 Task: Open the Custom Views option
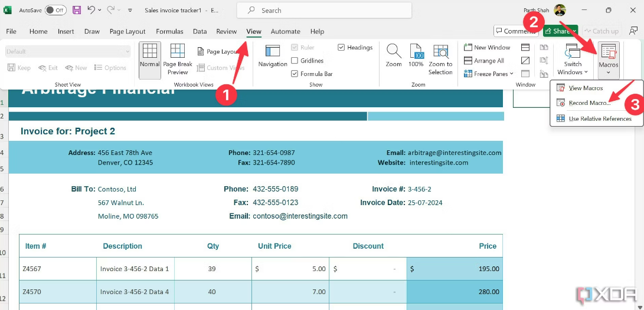[221, 68]
